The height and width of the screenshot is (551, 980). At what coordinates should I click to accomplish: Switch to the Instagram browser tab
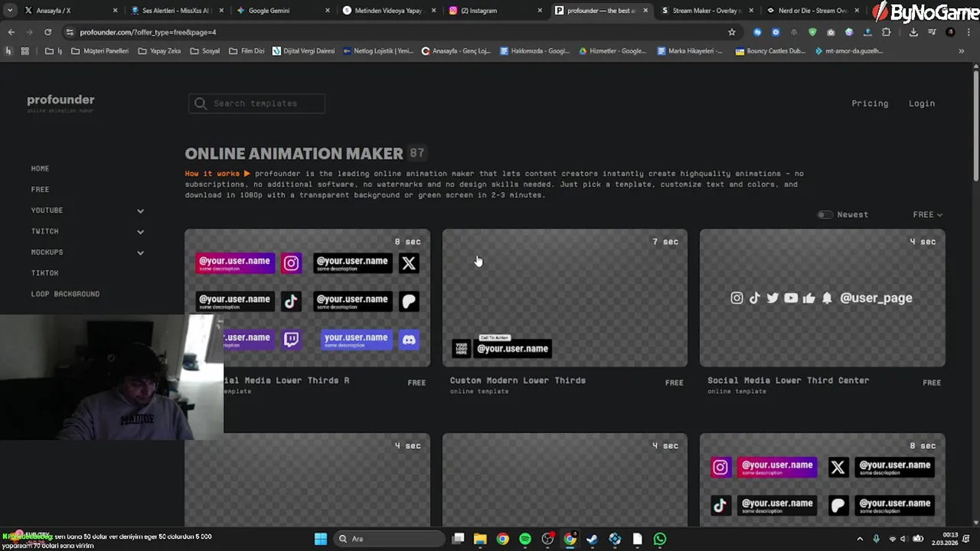coord(494,11)
